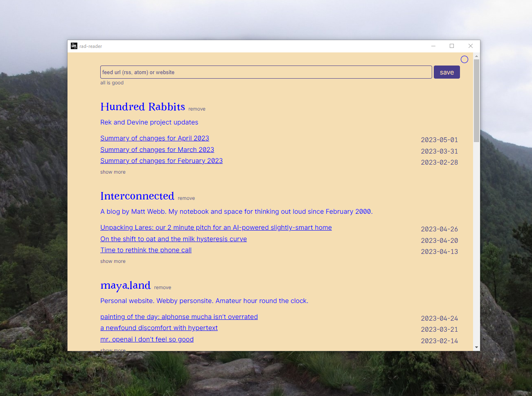Click the 2023-04-13 date
The width and height of the screenshot is (532, 396).
tap(440, 252)
